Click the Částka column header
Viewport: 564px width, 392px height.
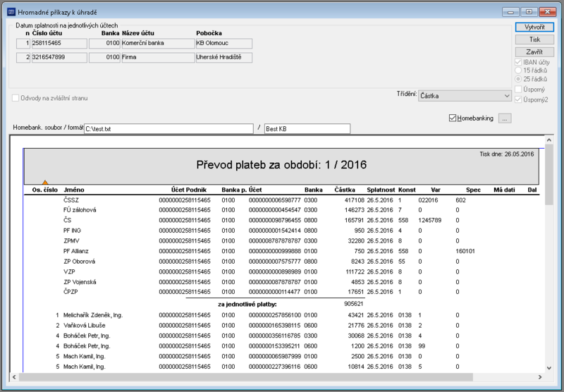(x=345, y=190)
